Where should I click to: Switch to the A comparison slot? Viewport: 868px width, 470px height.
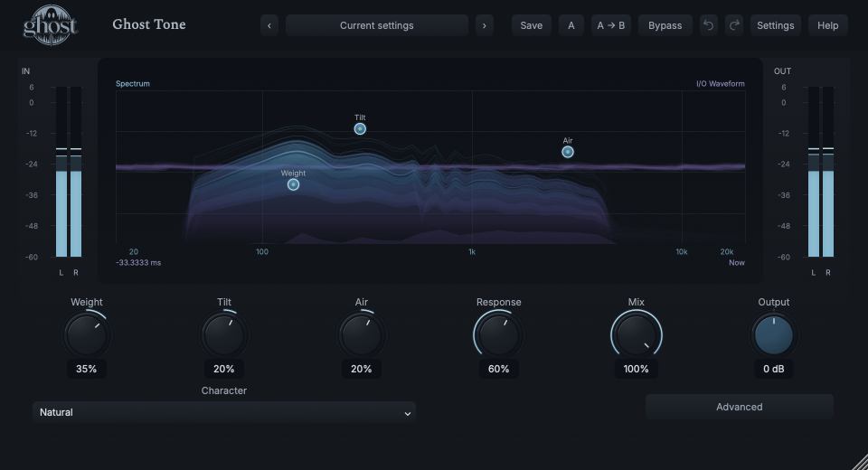point(571,25)
